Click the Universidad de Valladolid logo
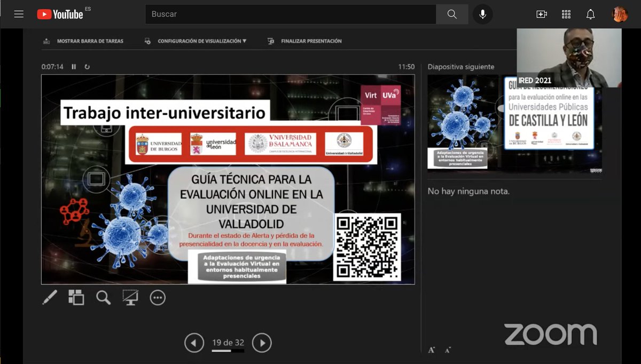641x364 pixels. tap(344, 144)
